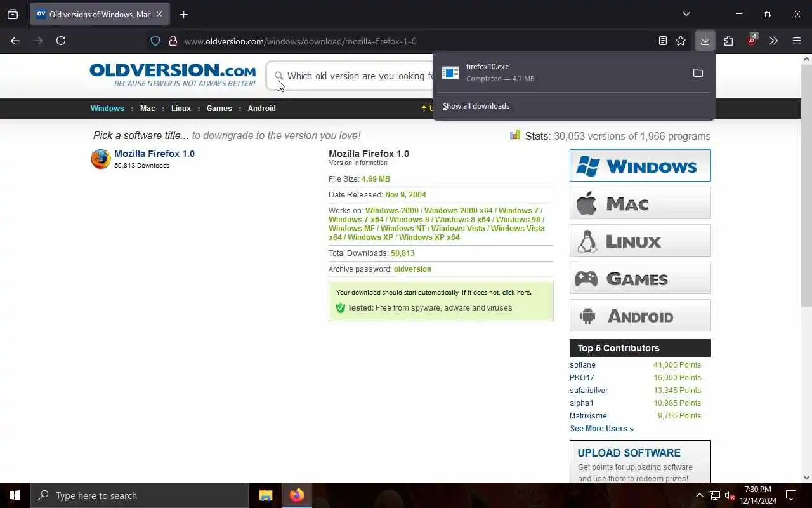This screenshot has height=508, width=812.
Task: Select the Windows nav menu item
Action: click(x=107, y=109)
